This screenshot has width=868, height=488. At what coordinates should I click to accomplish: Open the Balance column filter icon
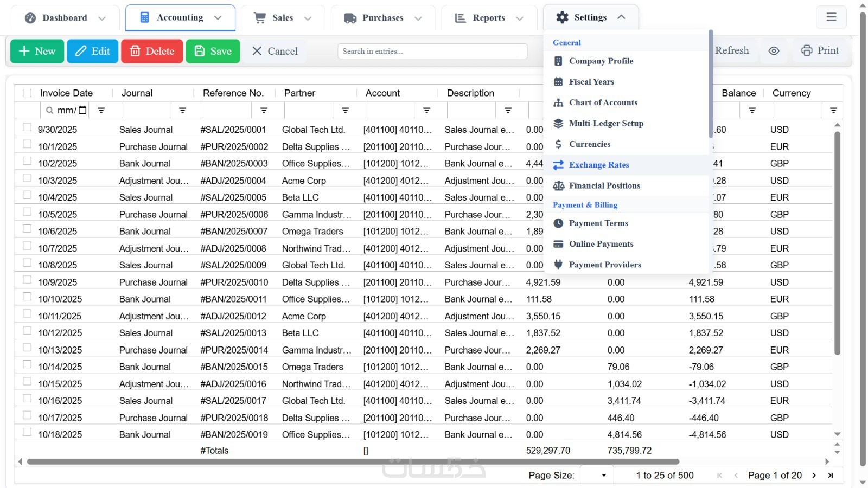tap(752, 110)
